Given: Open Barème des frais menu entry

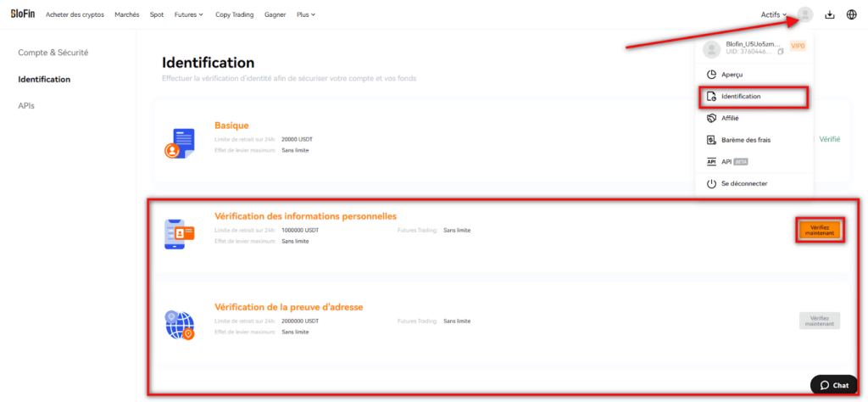Looking at the screenshot, I should point(745,139).
